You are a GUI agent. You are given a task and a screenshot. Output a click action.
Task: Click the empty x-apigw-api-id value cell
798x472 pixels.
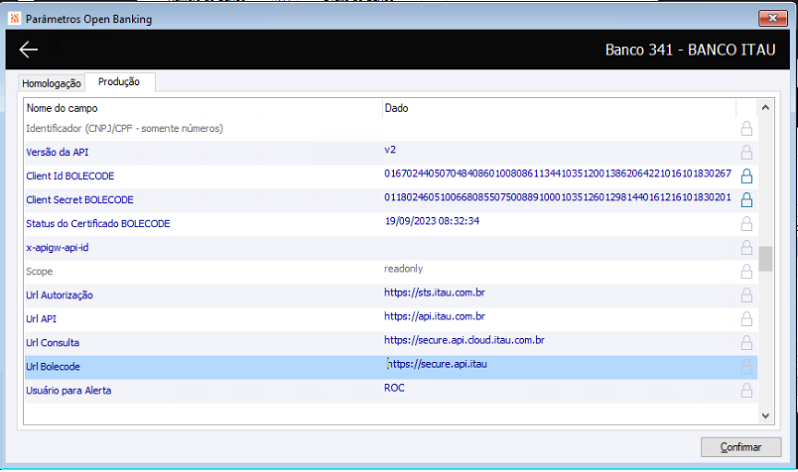(x=560, y=247)
